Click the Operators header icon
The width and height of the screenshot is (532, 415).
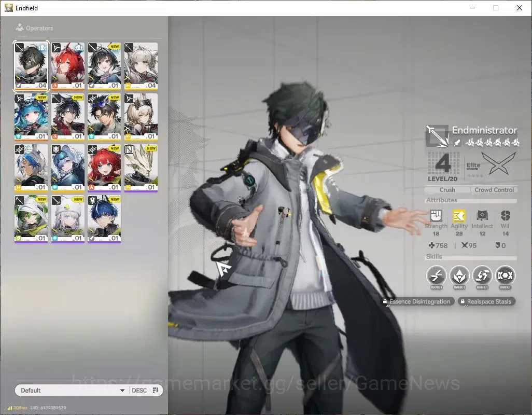click(x=20, y=27)
